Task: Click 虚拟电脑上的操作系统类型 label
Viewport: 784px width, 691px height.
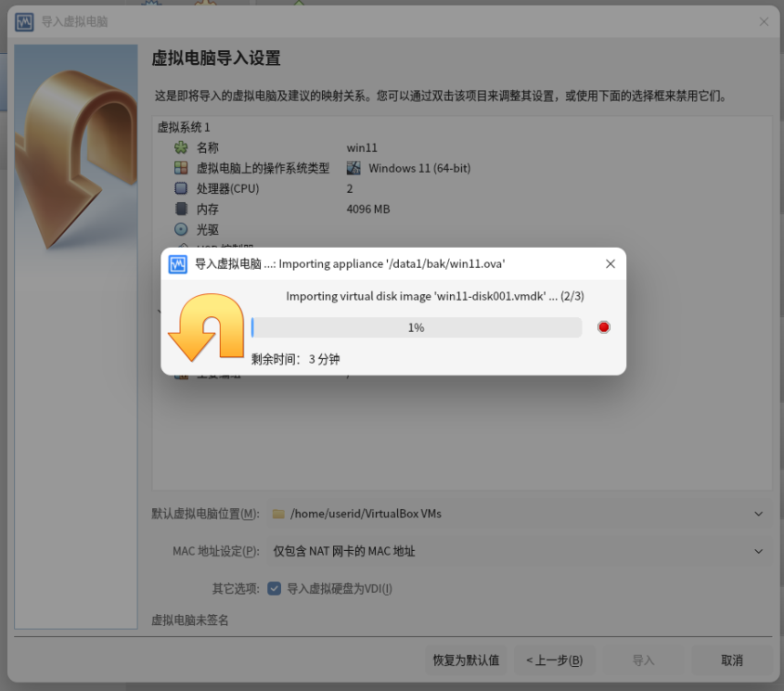Action: pos(263,169)
